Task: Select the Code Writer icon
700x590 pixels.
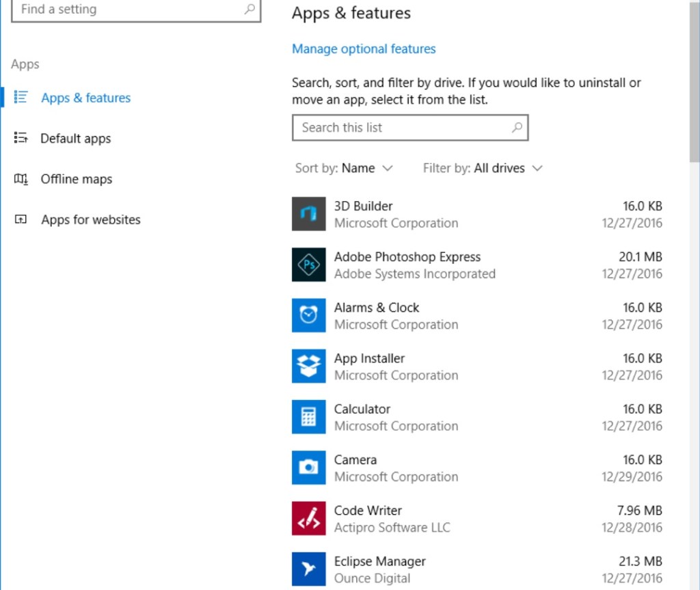Action: [309, 518]
